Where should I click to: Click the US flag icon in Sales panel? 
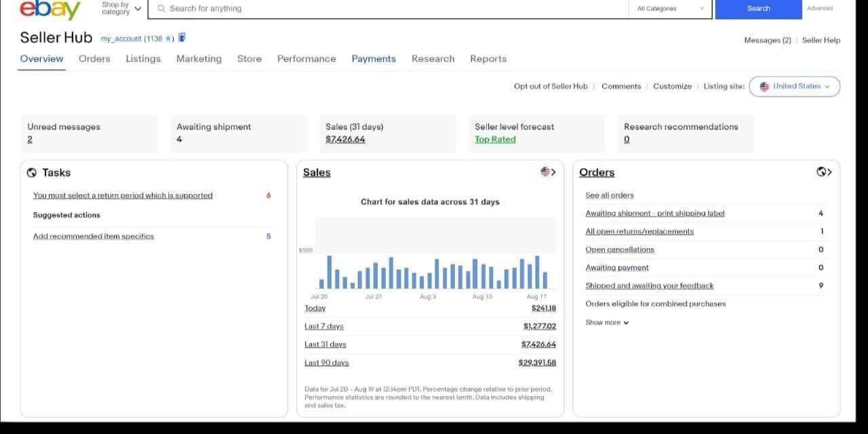545,172
